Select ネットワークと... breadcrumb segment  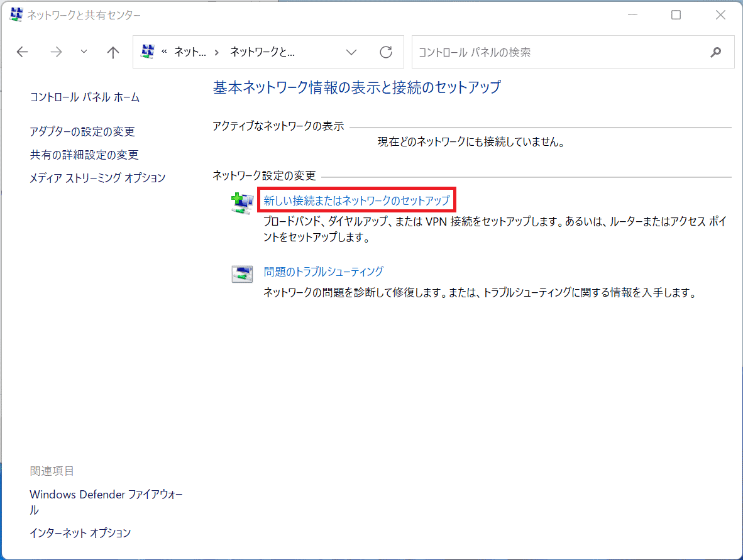coord(262,52)
